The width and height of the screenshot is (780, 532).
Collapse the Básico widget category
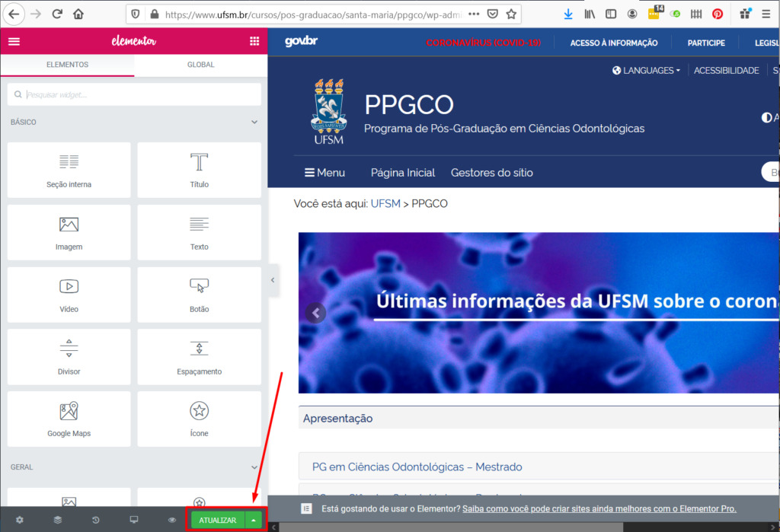(254, 122)
